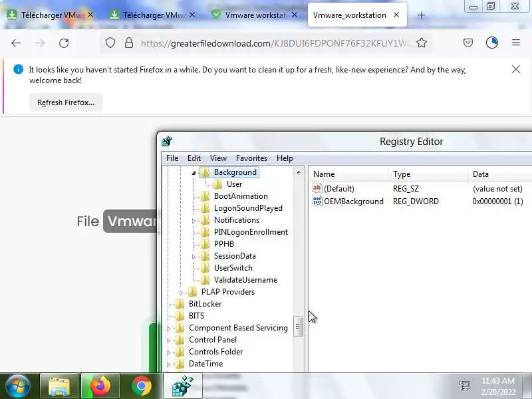Click the Refresh Firefox button
Screen dimensions: 532x399
[66, 102]
